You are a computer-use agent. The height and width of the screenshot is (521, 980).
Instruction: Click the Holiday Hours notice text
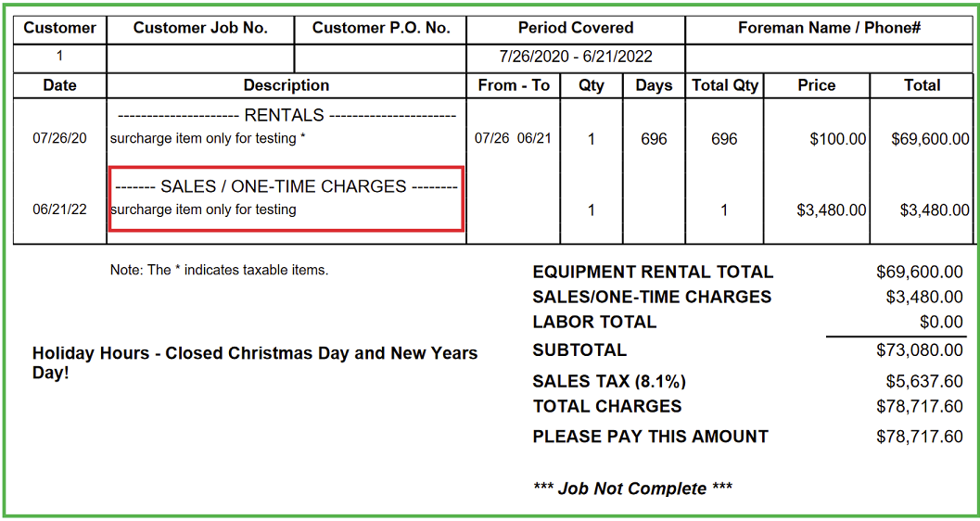tap(255, 363)
